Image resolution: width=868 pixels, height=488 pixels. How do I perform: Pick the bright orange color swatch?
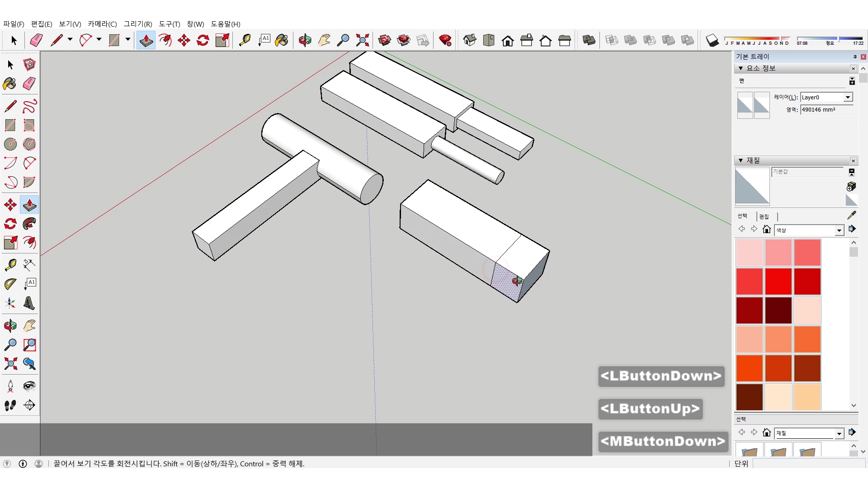[749, 368]
